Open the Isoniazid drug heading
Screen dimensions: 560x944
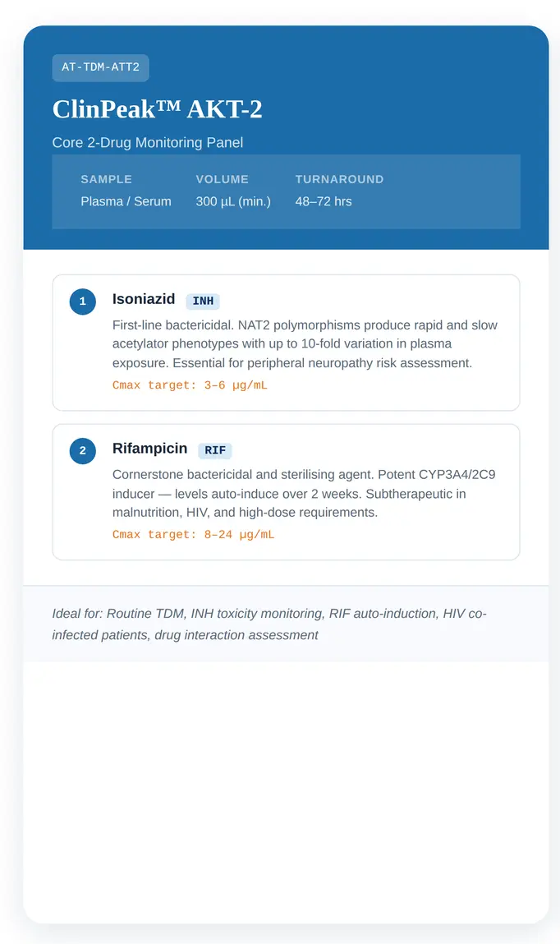(144, 300)
